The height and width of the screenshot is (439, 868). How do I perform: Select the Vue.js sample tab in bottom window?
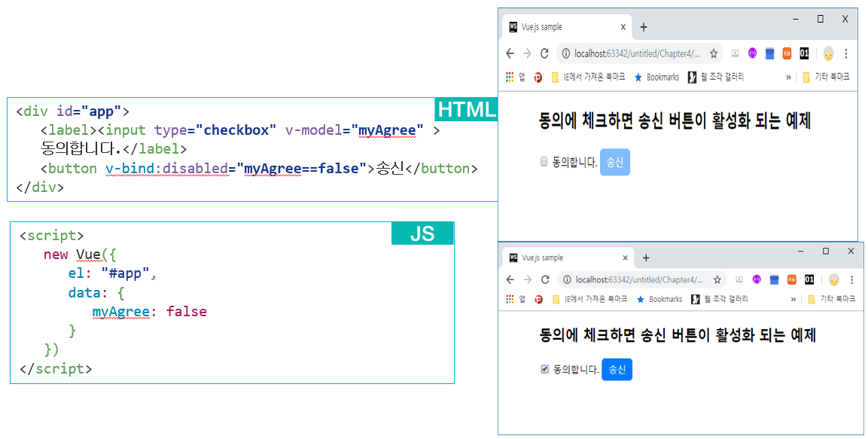pyautogui.click(x=568, y=258)
